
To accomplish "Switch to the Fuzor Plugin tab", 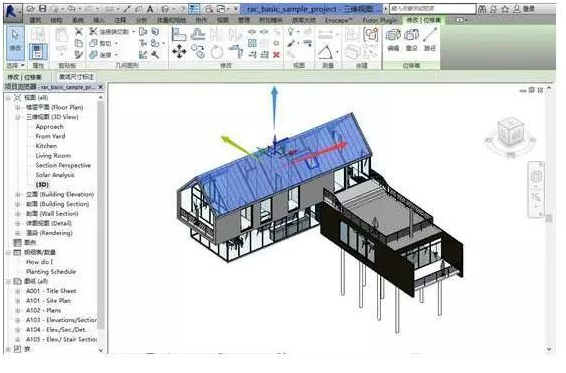I will (379, 21).
